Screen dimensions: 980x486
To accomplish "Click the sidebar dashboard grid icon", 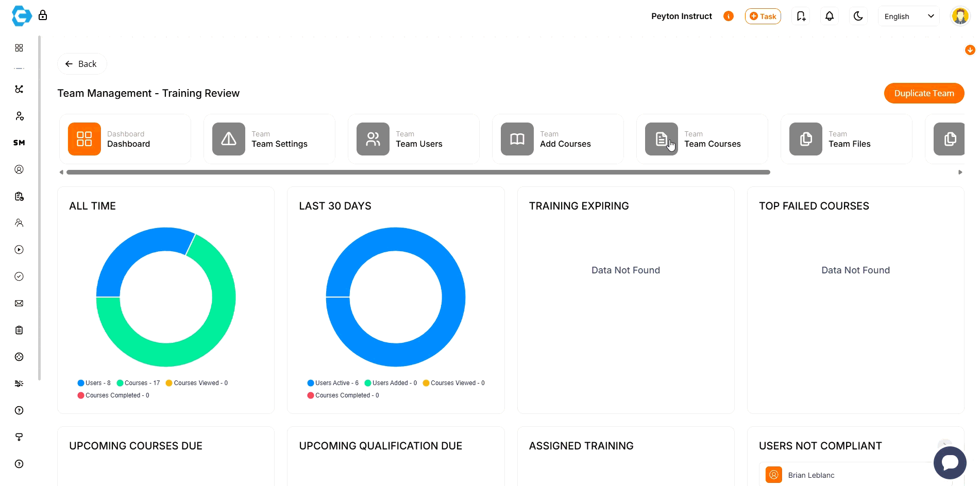I will coord(19,48).
